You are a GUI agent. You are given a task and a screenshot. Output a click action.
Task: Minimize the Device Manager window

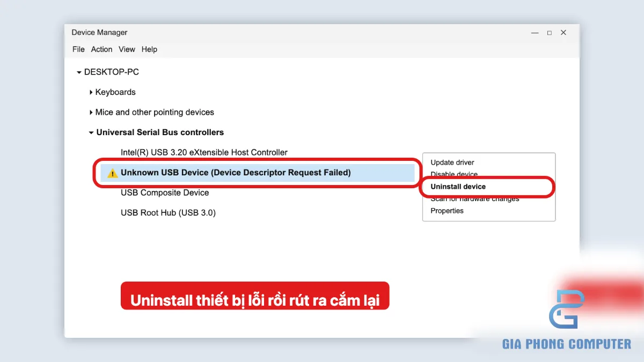pyautogui.click(x=535, y=33)
